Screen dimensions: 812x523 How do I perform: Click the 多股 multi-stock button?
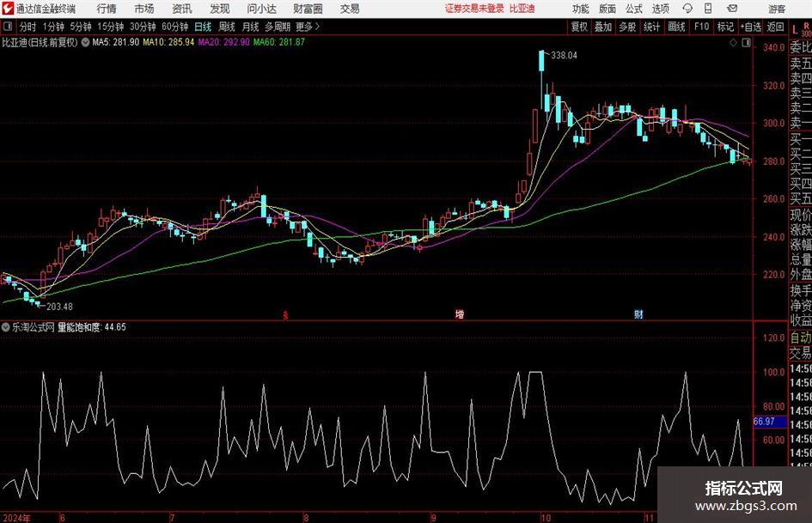pyautogui.click(x=627, y=27)
